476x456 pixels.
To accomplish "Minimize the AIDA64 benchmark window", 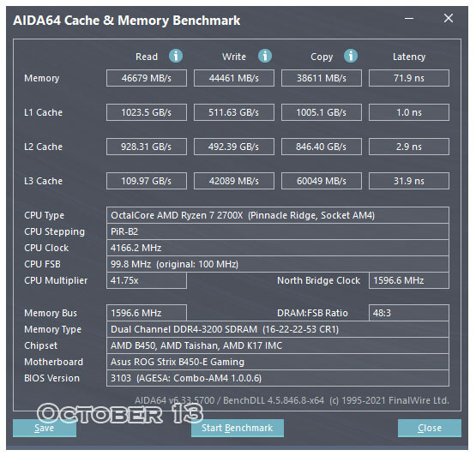I will [409, 19].
